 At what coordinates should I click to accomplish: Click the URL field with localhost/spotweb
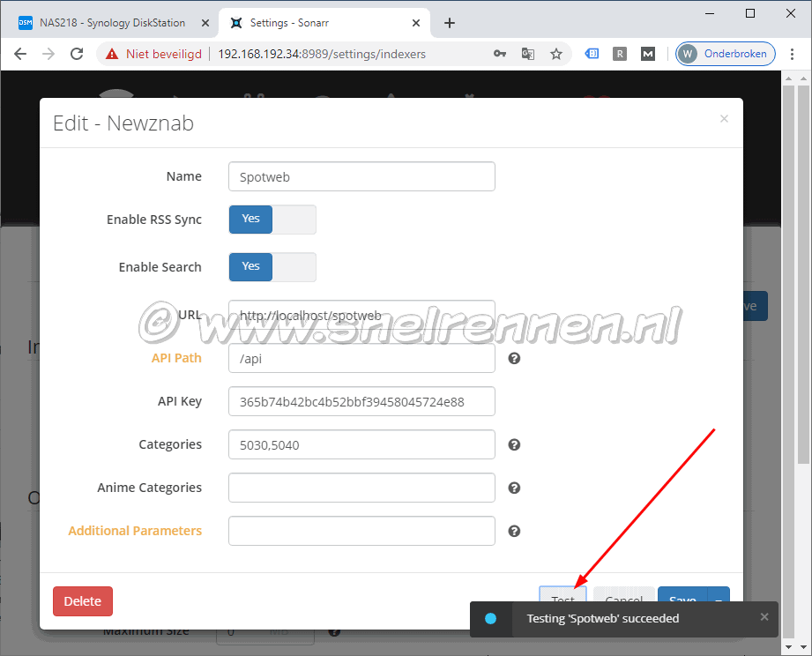tap(361, 315)
